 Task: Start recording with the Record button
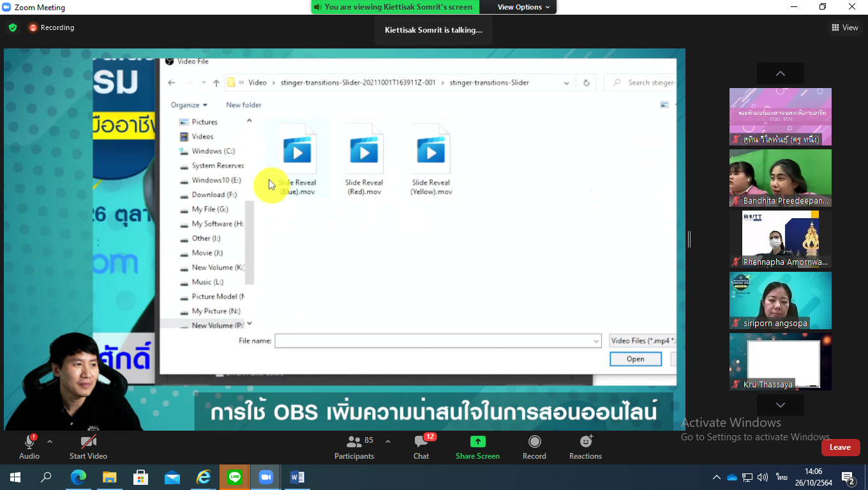[x=534, y=447]
